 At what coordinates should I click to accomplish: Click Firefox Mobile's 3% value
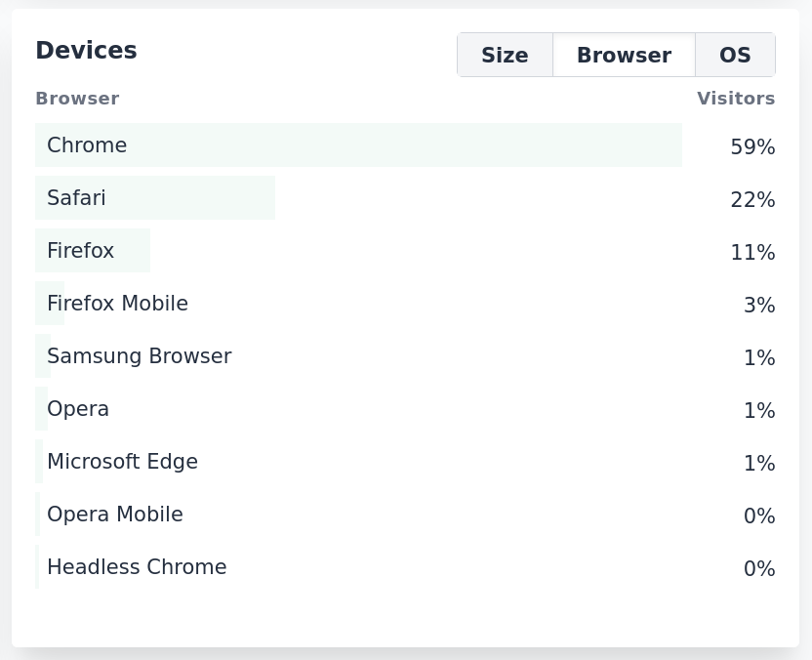pos(759,305)
